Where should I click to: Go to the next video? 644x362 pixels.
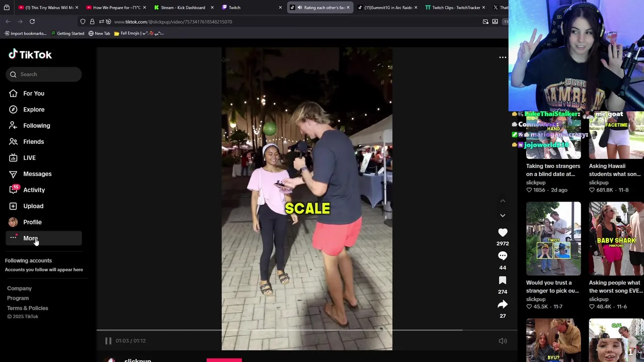pos(503,215)
